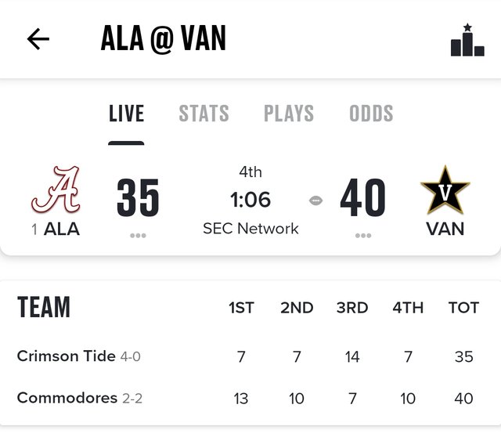Image resolution: width=501 pixels, height=448 pixels.
Task: Tap the Alabama score 35
Action: point(138,197)
